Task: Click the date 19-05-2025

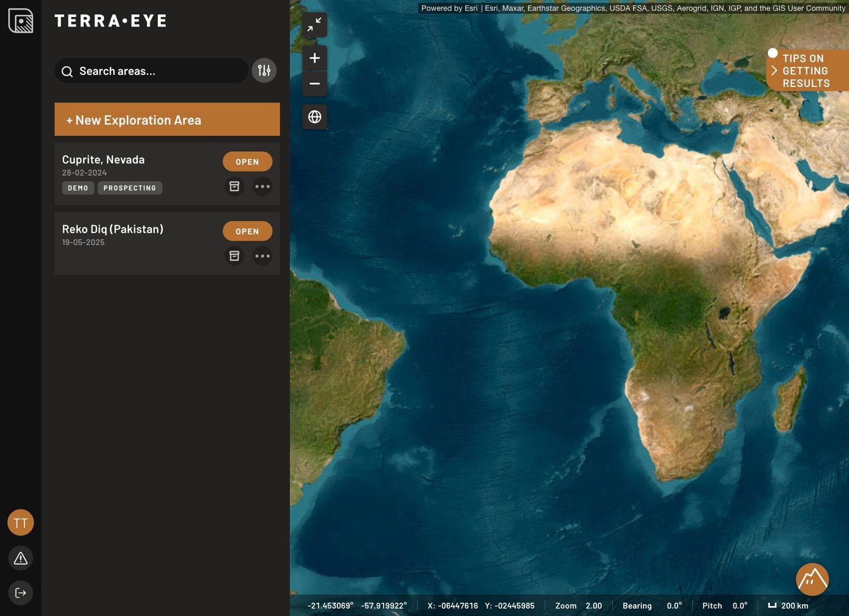Action: pyautogui.click(x=83, y=242)
